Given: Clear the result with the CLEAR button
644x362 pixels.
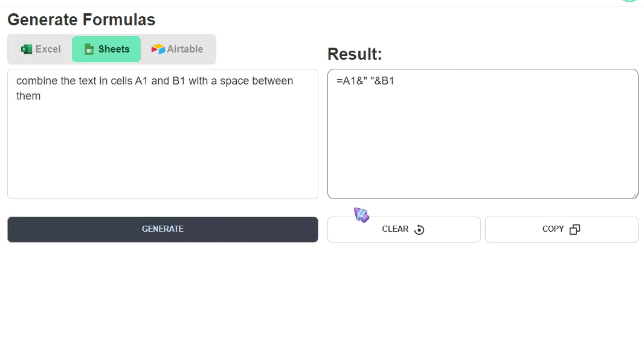Looking at the screenshot, I should pos(404,230).
